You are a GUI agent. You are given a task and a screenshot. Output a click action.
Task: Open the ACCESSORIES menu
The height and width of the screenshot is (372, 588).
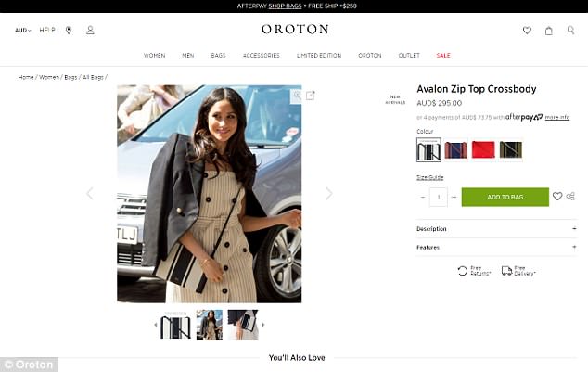(262, 55)
